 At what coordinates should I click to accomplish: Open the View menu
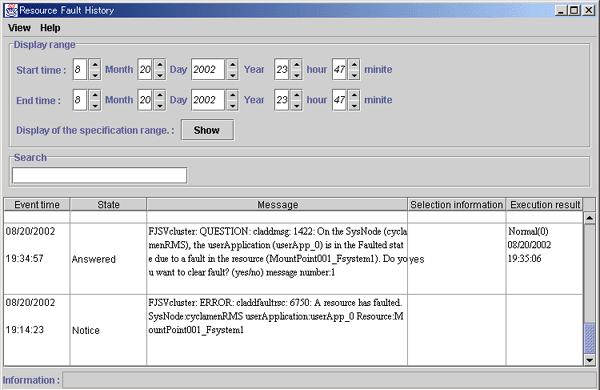(19, 28)
